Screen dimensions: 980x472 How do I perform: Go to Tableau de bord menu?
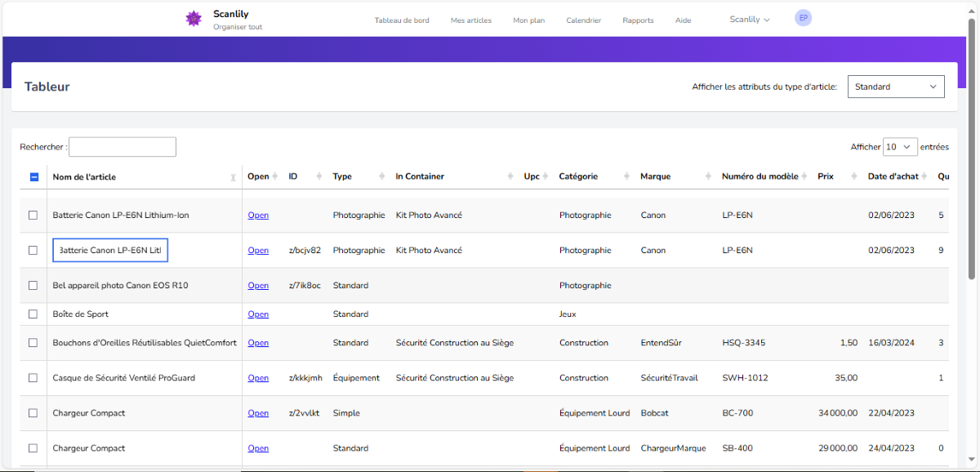point(402,20)
